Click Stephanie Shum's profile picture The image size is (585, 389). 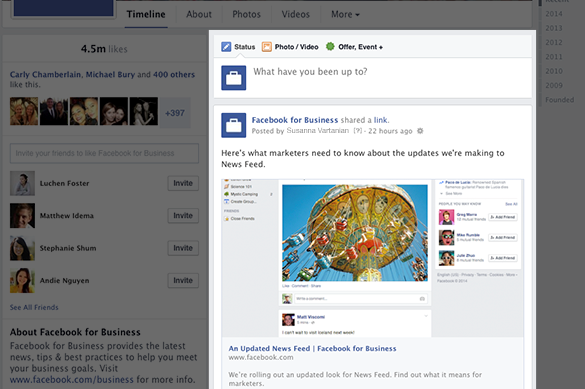[22, 248]
